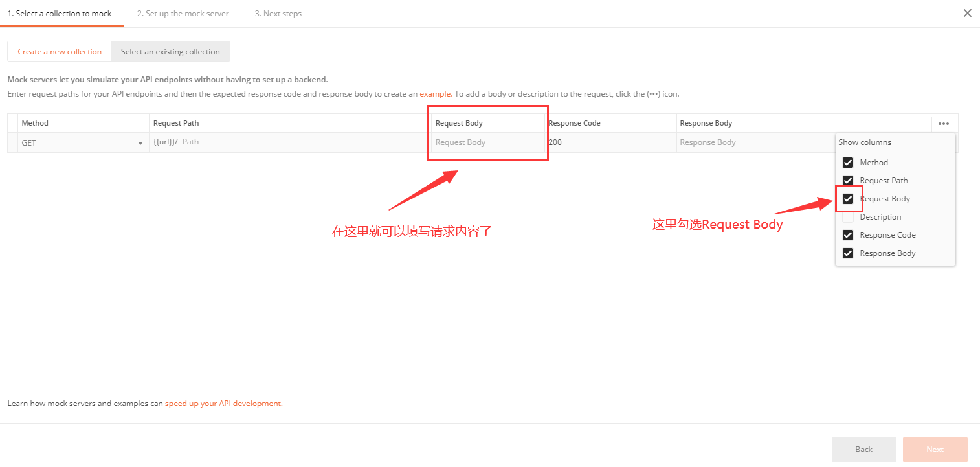
Task: Enable the Description column checkbox
Action: [848, 216]
